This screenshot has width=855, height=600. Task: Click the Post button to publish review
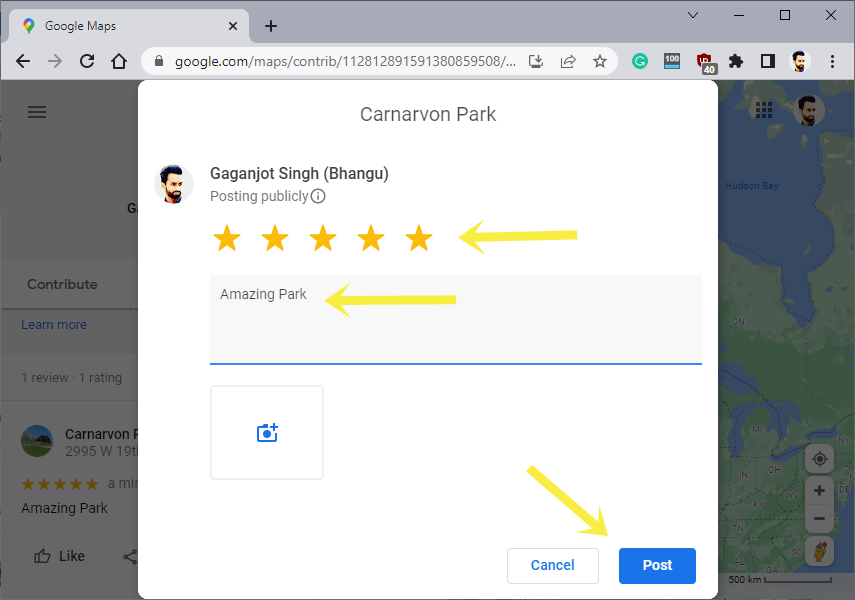[657, 565]
